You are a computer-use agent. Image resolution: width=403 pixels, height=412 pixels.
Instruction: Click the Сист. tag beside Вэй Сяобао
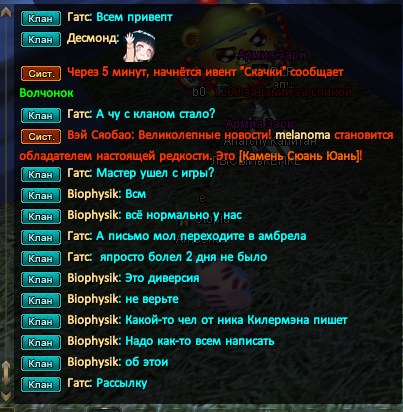coord(41,136)
